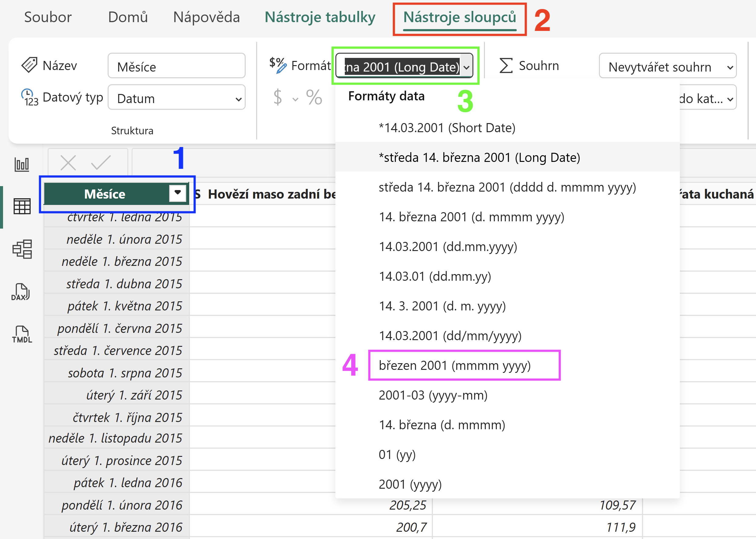Select the 14.03.01 (dd.mm.yy) format
This screenshot has height=539, width=756.
coord(507,276)
